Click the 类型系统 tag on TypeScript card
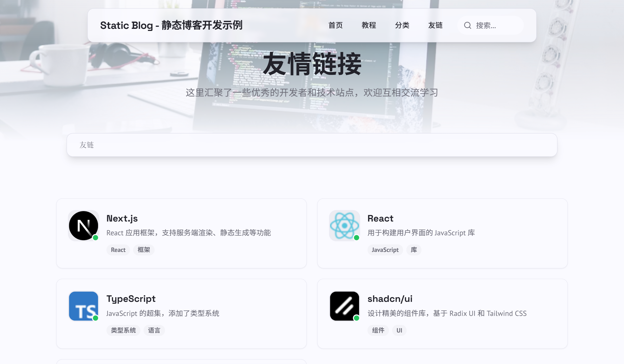Image resolution: width=624 pixels, height=364 pixels. coord(123,330)
